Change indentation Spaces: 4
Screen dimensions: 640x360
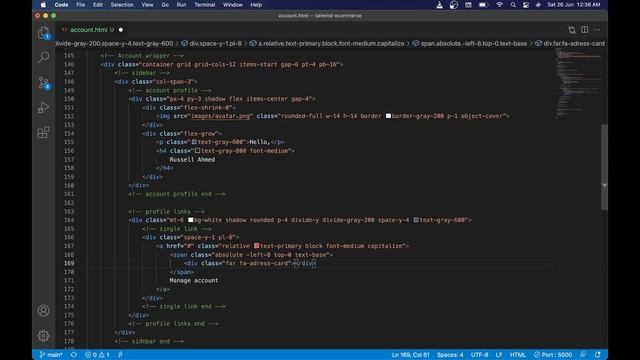click(x=450, y=355)
